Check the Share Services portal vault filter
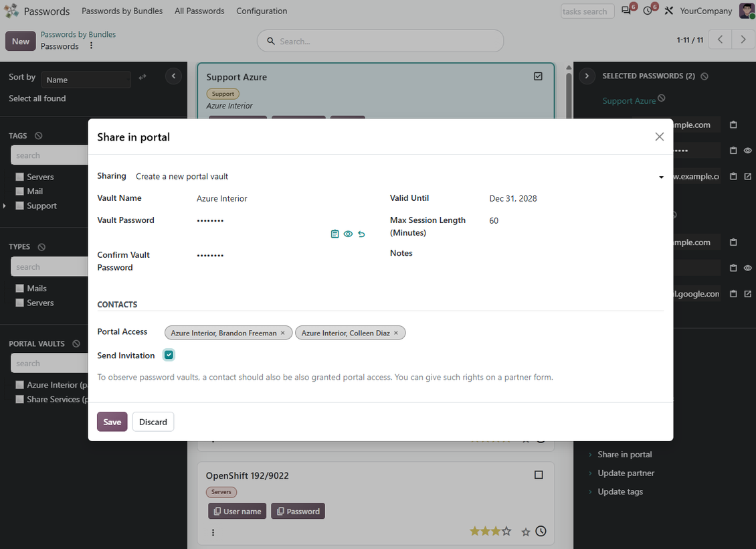Screen dimensions: 756x549 click(20, 399)
